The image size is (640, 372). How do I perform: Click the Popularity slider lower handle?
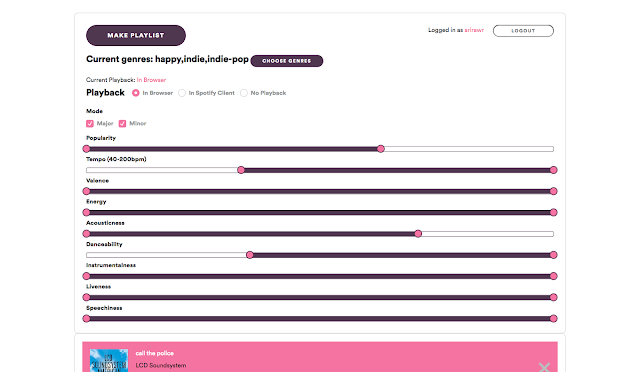(x=87, y=149)
